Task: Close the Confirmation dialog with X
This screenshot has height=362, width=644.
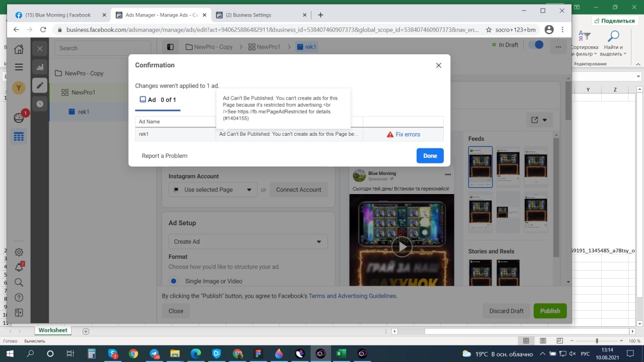Action: [x=438, y=65]
